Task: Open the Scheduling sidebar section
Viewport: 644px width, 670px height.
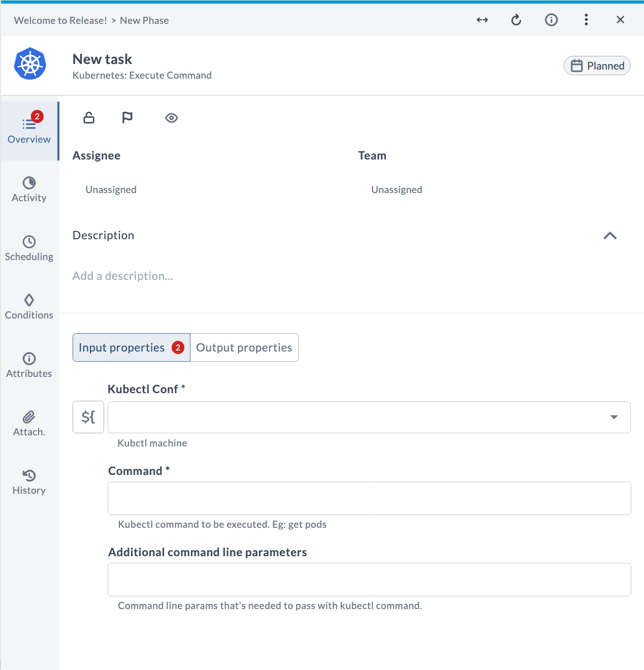Action: [x=29, y=248]
